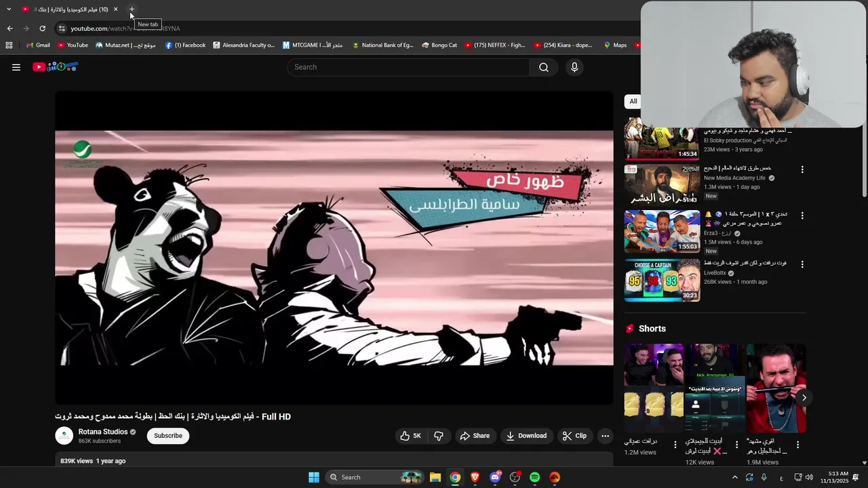Reload the page with the refresh icon

42,28
